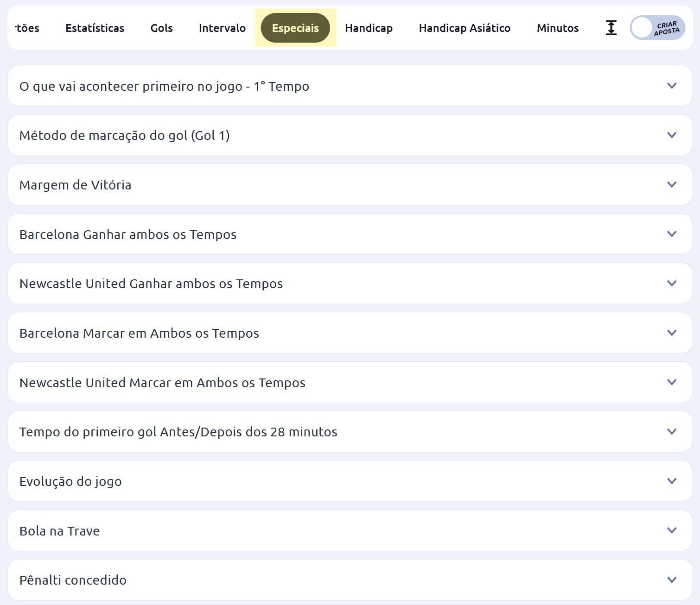Screen dimensions: 700x605
Task: Click 'Newcastle United Ganhar ambos os Tempos' title
Action: pyautogui.click(x=151, y=284)
